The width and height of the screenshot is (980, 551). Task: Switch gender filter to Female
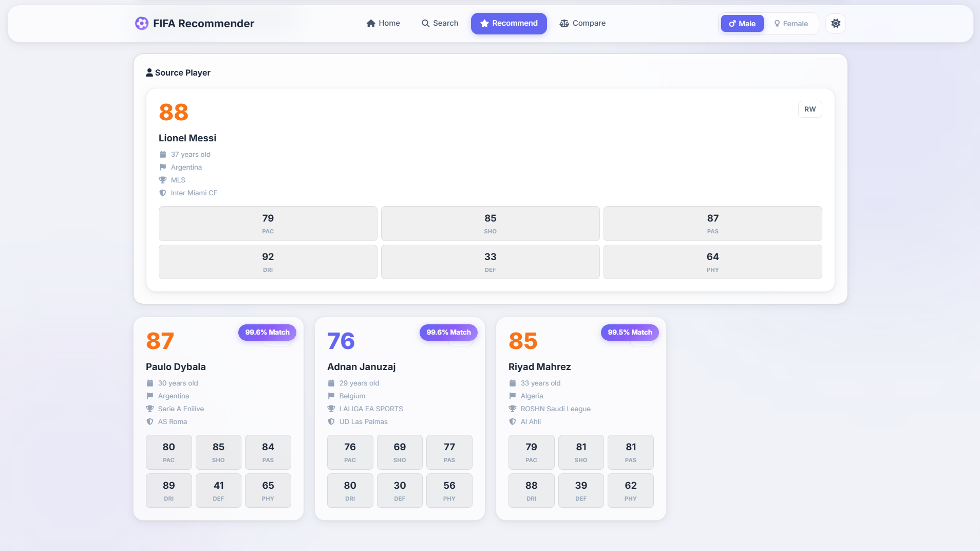791,24
